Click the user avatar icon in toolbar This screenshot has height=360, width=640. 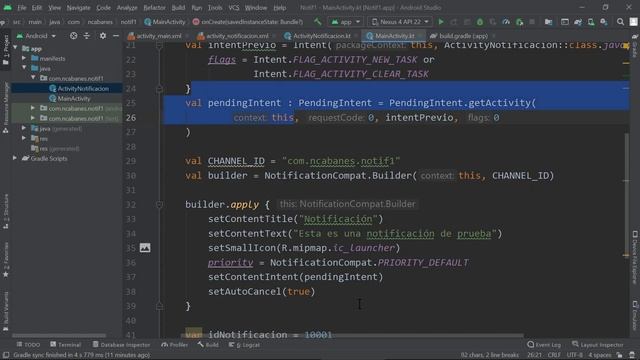pos(633,22)
